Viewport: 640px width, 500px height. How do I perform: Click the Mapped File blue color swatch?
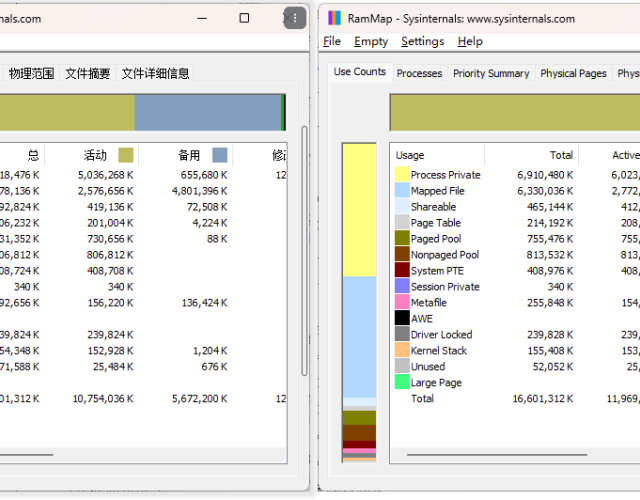coord(402,191)
